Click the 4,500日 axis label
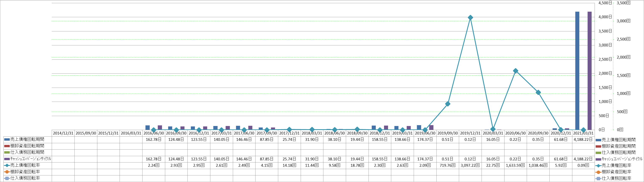 pyautogui.click(x=605, y=3)
